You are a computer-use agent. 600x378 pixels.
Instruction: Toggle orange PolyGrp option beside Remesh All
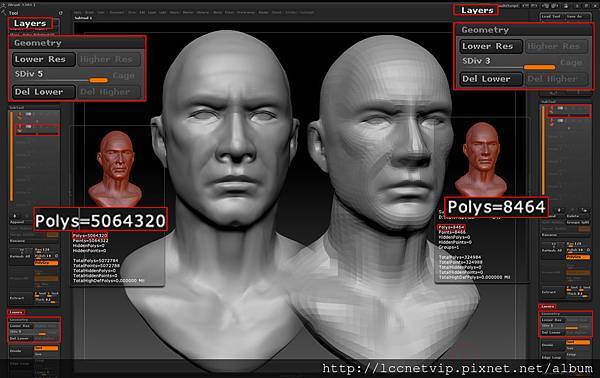(46, 263)
